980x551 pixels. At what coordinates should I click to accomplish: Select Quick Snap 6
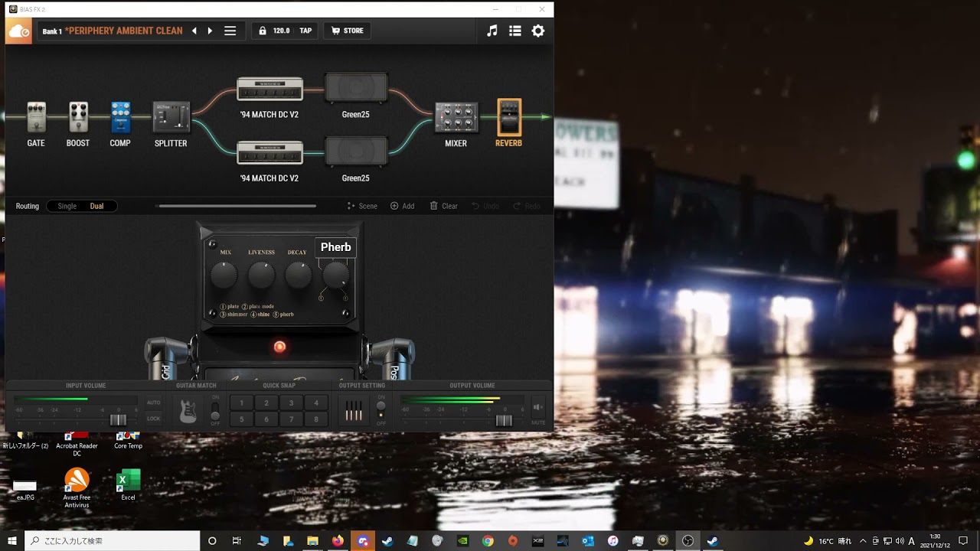tap(266, 419)
